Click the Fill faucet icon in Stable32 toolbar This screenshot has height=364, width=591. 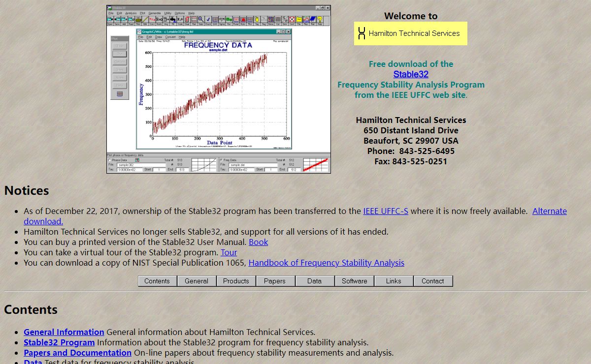point(173,20)
